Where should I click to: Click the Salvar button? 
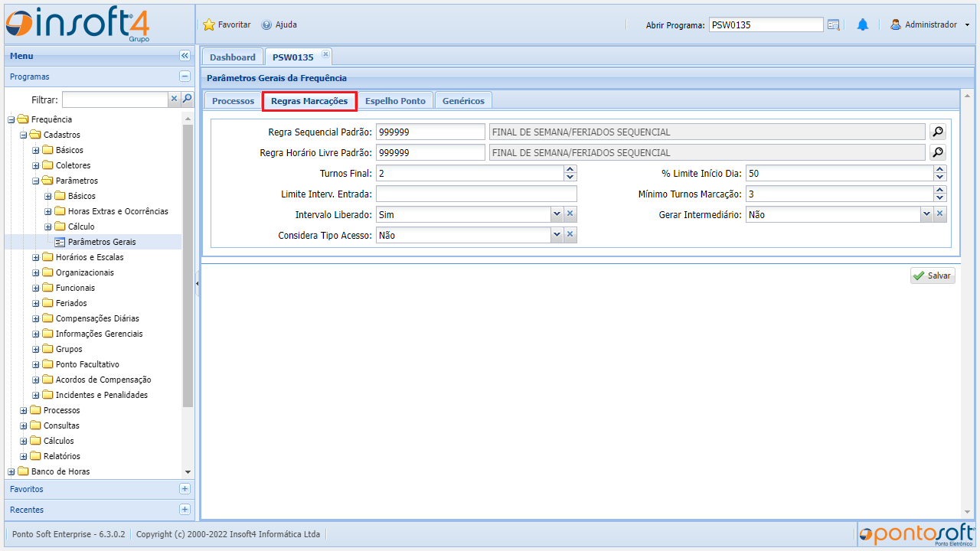click(933, 275)
